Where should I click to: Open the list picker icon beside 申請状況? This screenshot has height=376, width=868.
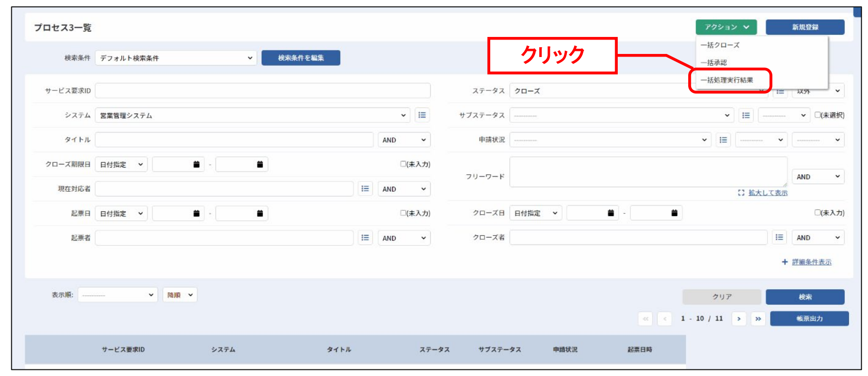point(723,140)
